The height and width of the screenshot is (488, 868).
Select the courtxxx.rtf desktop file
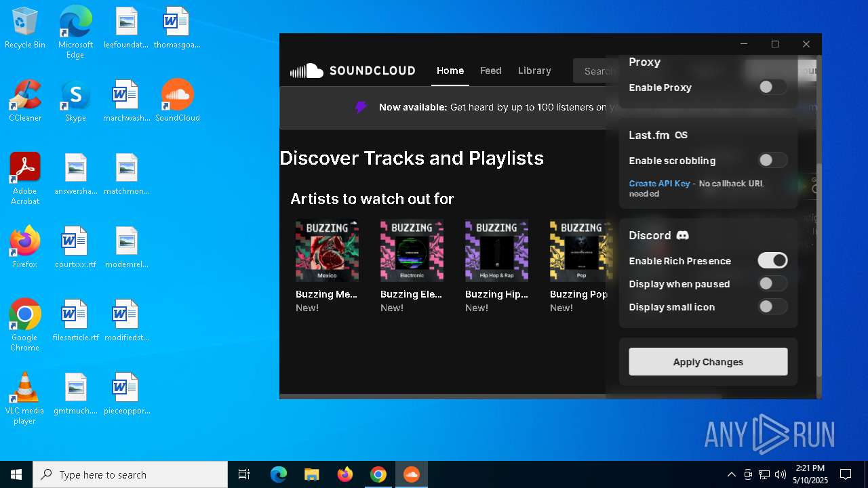pos(75,247)
